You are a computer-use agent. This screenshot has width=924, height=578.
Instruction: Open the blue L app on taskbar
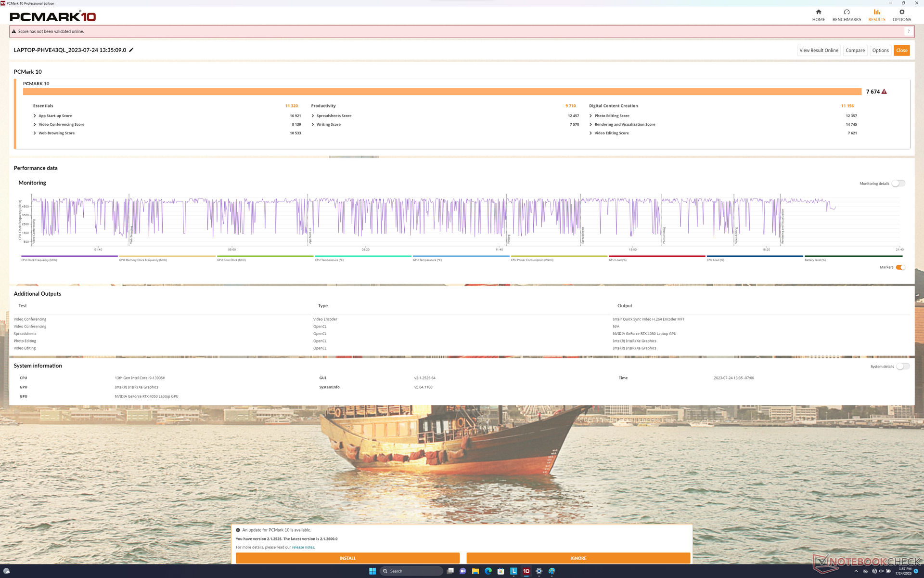point(513,571)
